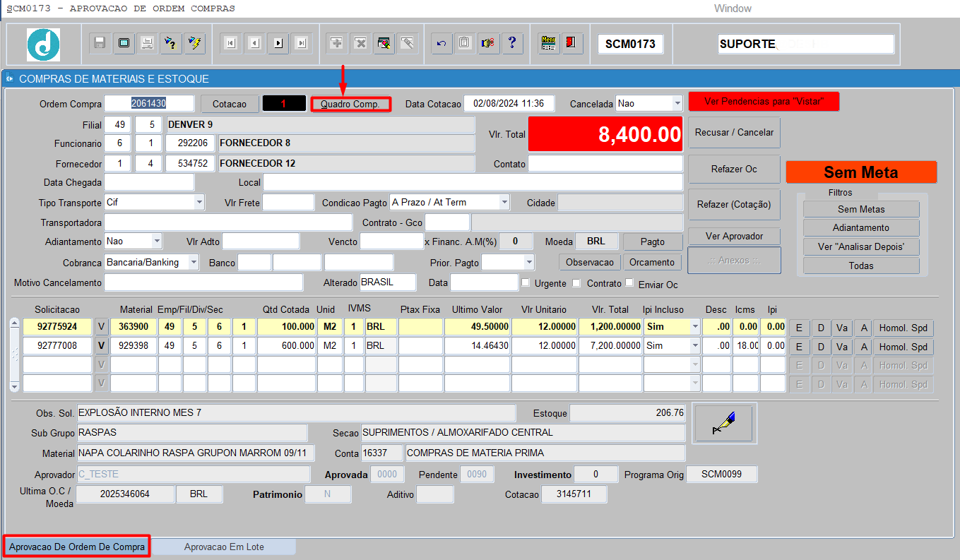Screen dimensions: 960x560
Task: Click the Orcamento button
Action: pyautogui.click(x=653, y=262)
